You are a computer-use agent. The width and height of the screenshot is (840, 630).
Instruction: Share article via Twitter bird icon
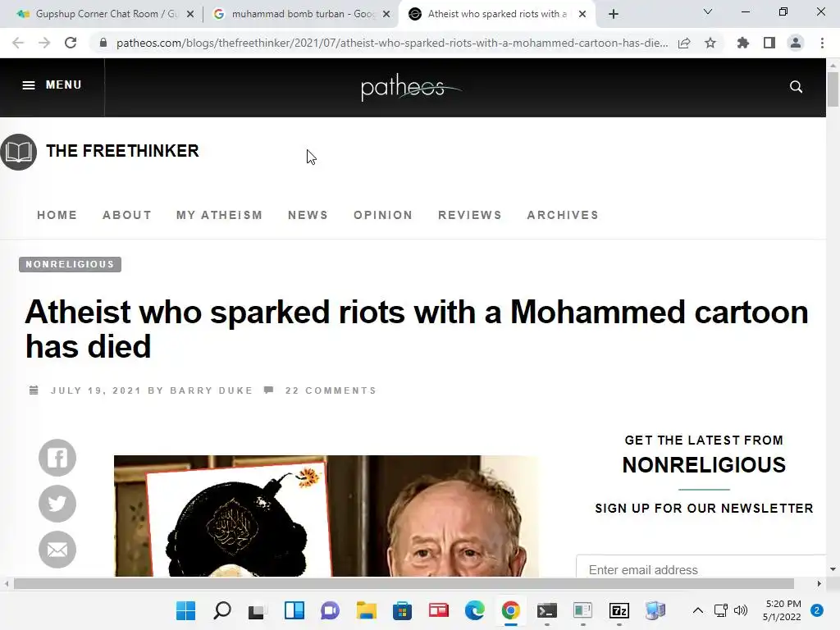click(57, 504)
